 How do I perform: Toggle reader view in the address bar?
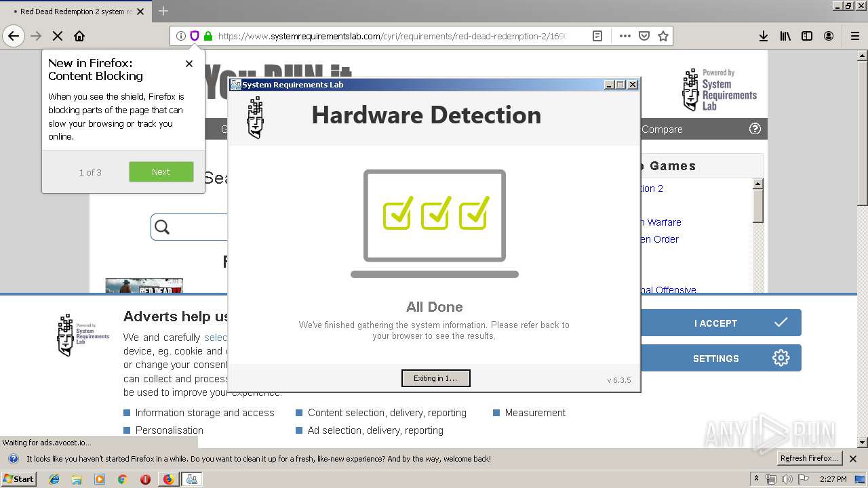(x=597, y=36)
